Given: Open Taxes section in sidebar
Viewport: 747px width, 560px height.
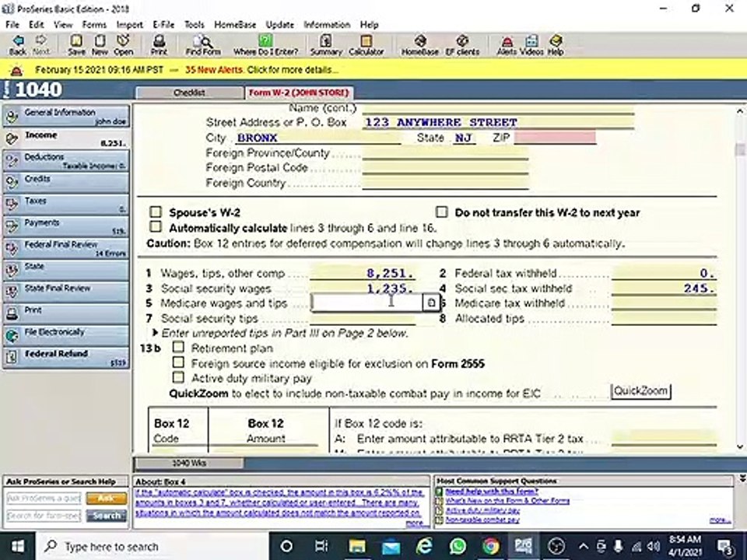Looking at the screenshot, I should pos(66,205).
